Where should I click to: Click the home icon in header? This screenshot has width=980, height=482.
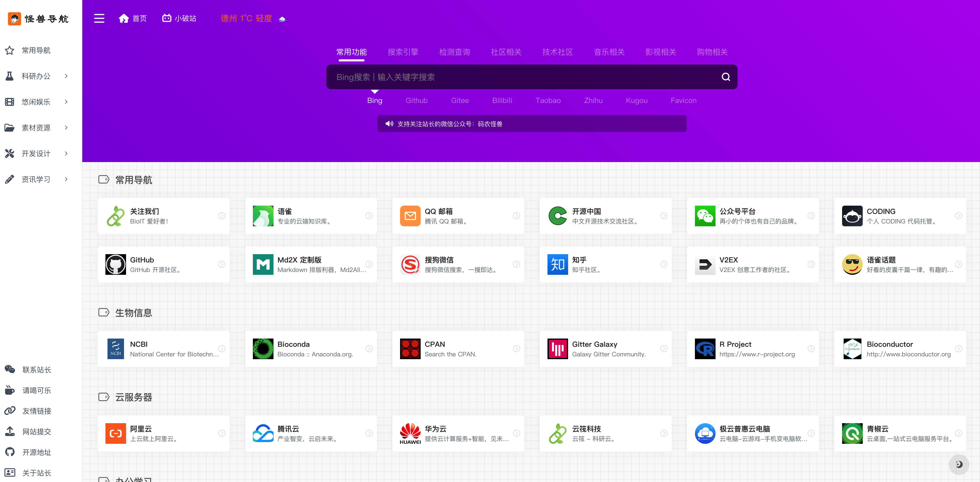click(124, 18)
